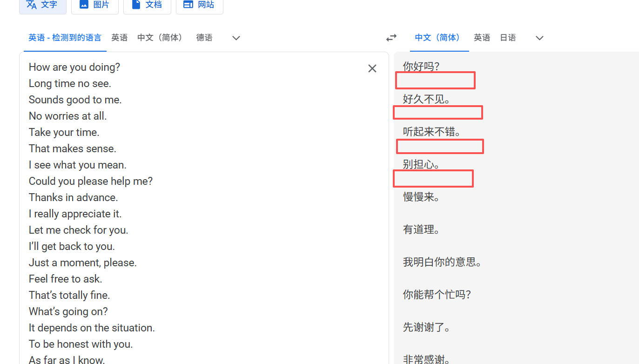Click source line "It depends on the situation."

92,328
